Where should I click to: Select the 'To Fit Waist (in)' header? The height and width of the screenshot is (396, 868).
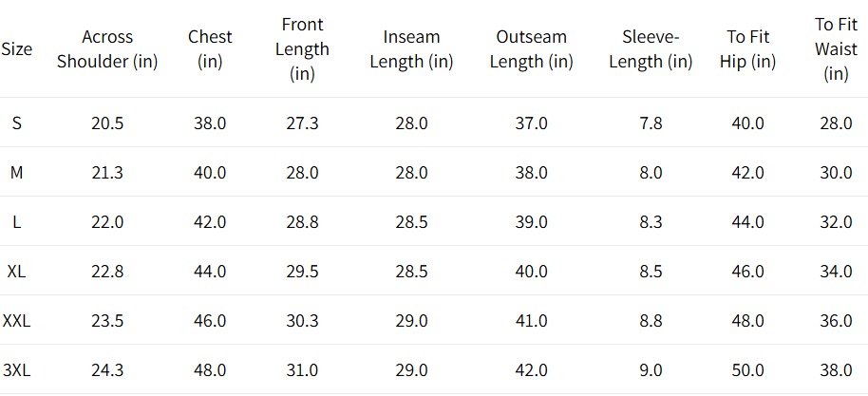(x=836, y=49)
